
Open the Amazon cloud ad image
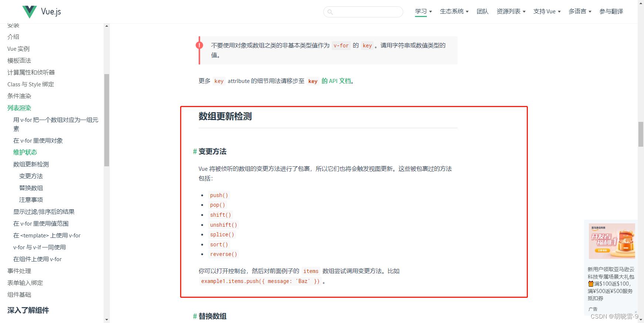tap(612, 241)
